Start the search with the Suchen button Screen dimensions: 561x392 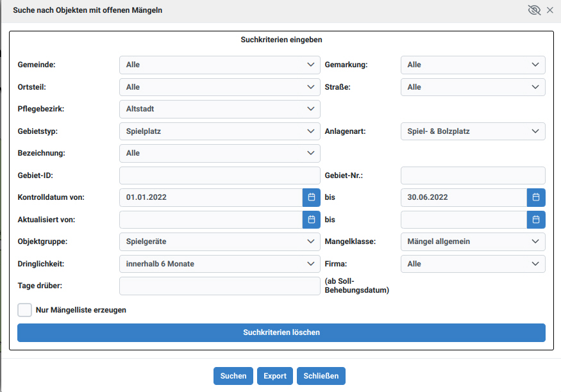pos(233,376)
